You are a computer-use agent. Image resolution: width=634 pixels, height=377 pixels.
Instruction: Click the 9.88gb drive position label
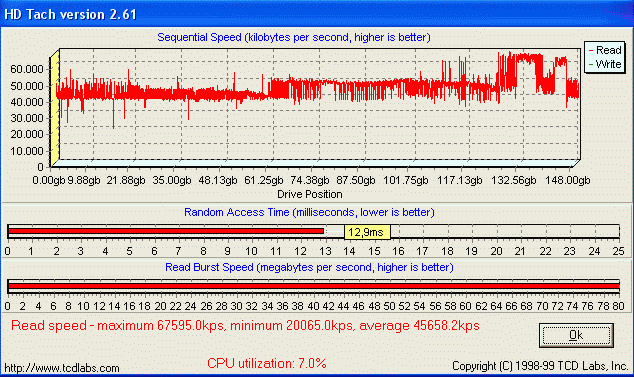(84, 180)
